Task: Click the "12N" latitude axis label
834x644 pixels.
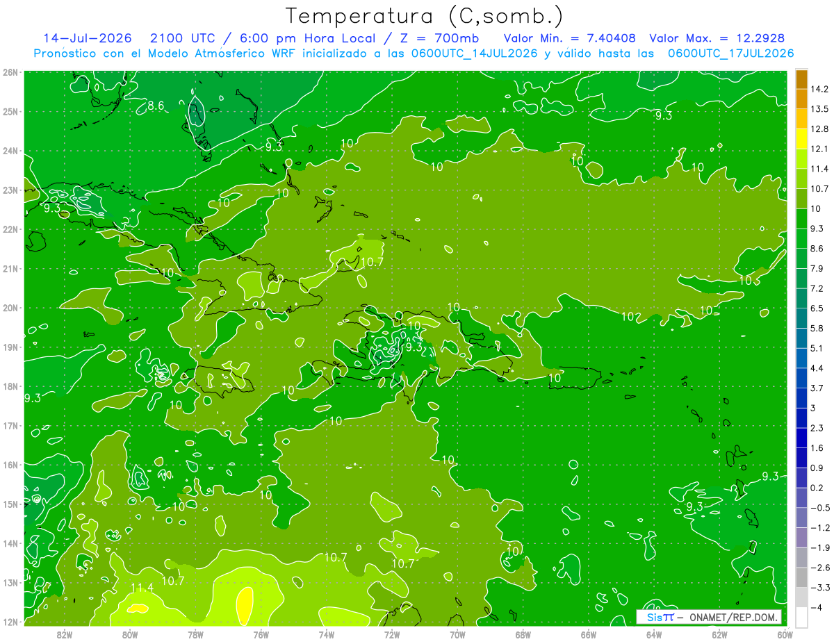Action: pos(10,622)
